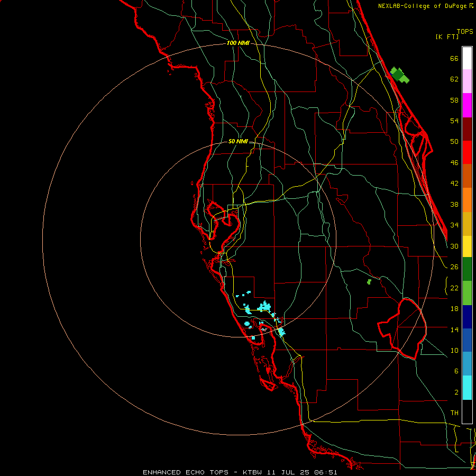This screenshot has height=476, width=476.
Task: Click the KTBW radar site identifier
Action: [x=253, y=472]
